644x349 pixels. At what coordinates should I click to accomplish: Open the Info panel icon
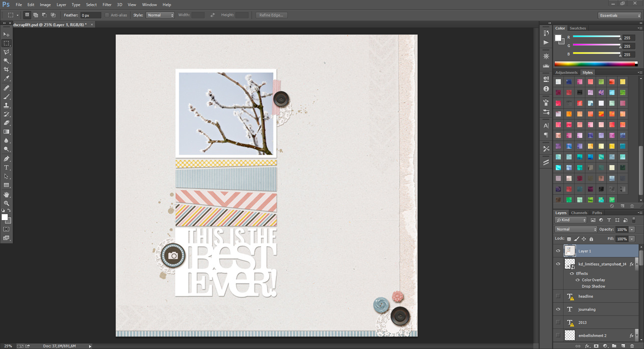(546, 89)
